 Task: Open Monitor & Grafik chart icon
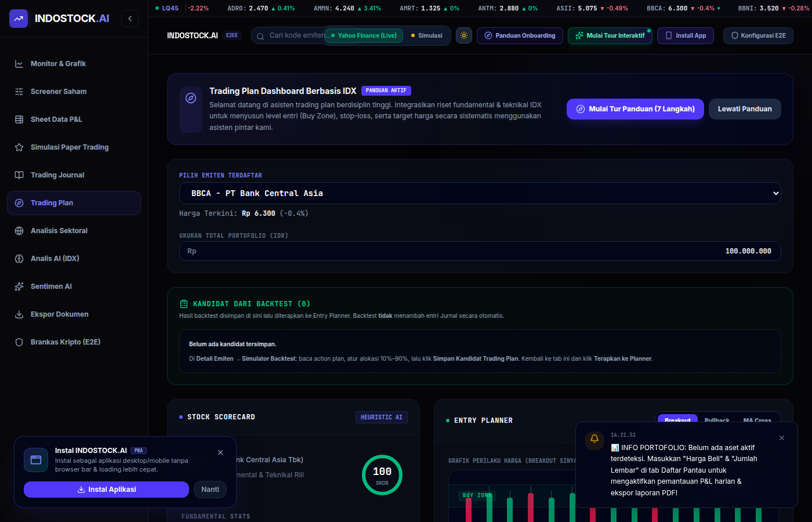click(x=19, y=64)
